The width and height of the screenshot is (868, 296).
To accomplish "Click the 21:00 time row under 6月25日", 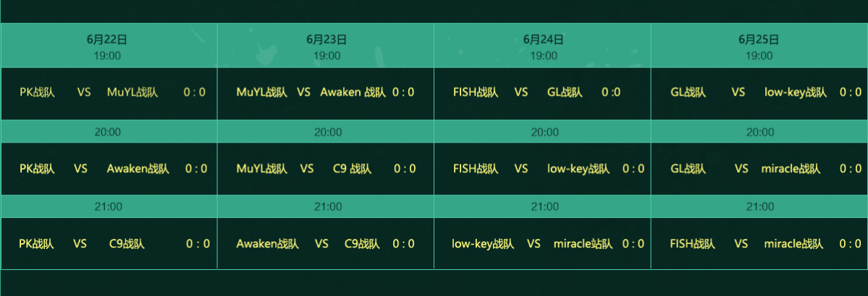I will point(759,206).
